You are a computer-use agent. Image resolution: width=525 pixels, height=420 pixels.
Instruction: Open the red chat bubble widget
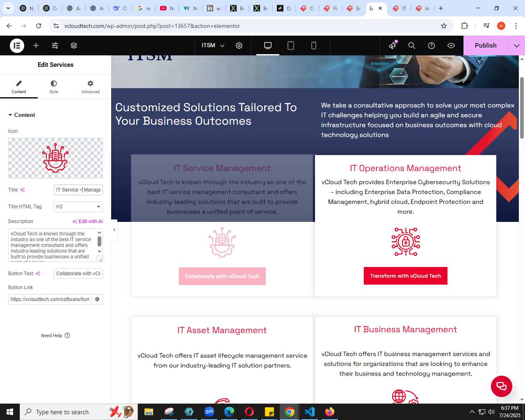[x=502, y=386]
